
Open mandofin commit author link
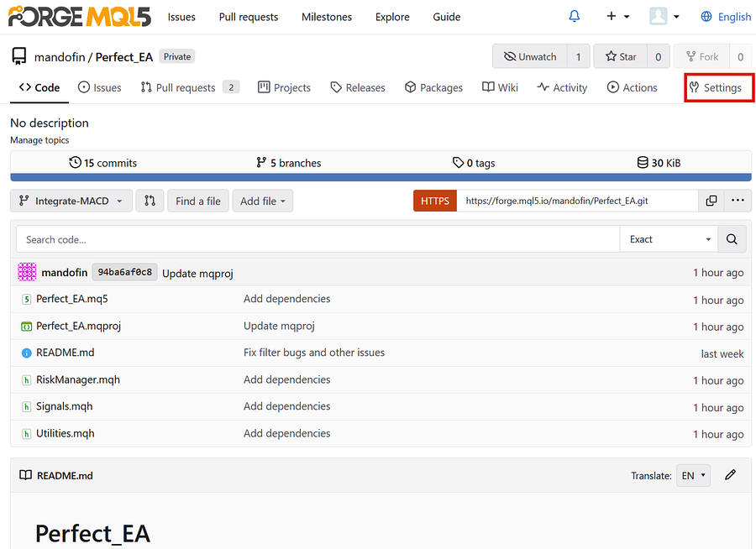coord(65,273)
